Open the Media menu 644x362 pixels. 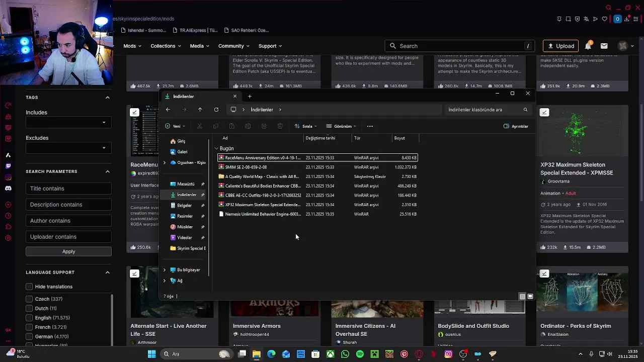[199, 46]
